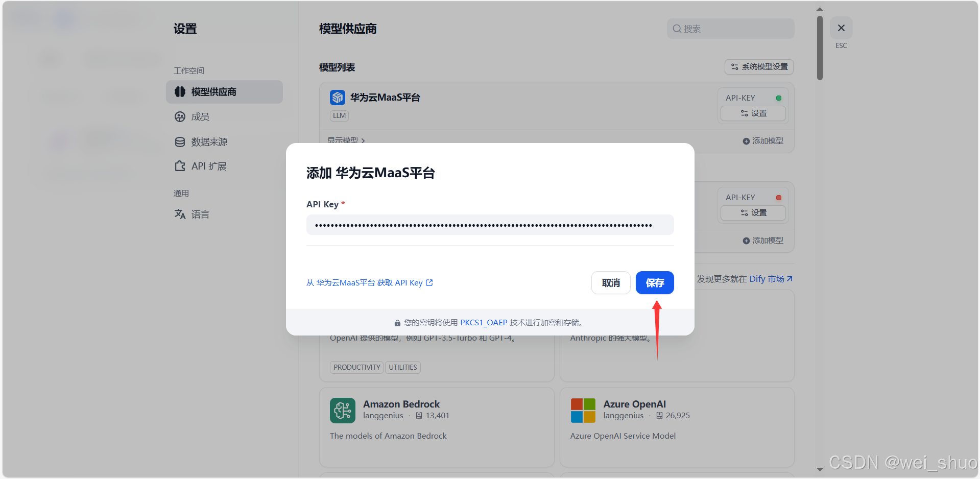
Task: Expand 显示模型 to show the model list
Action: 346,140
